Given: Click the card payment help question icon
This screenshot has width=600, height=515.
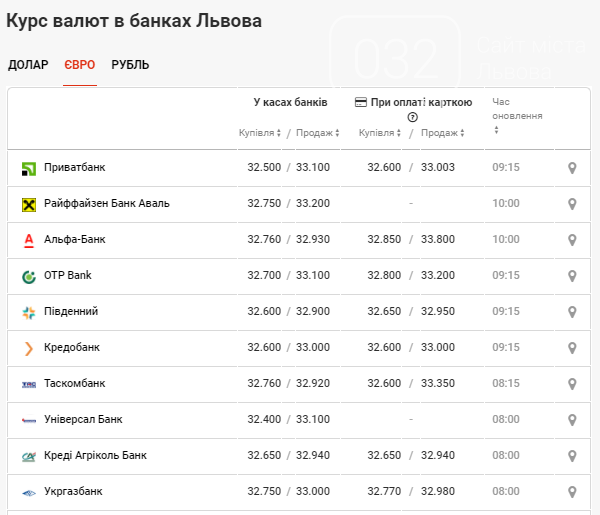Looking at the screenshot, I should point(412,117).
